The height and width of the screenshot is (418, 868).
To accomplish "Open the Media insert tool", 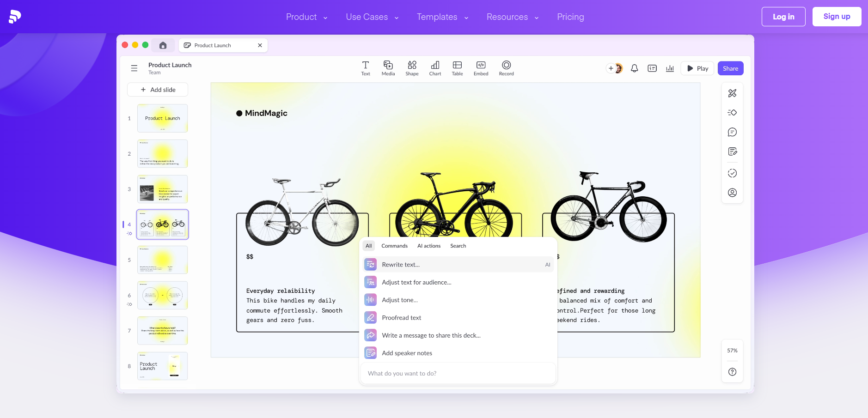I will coord(388,68).
